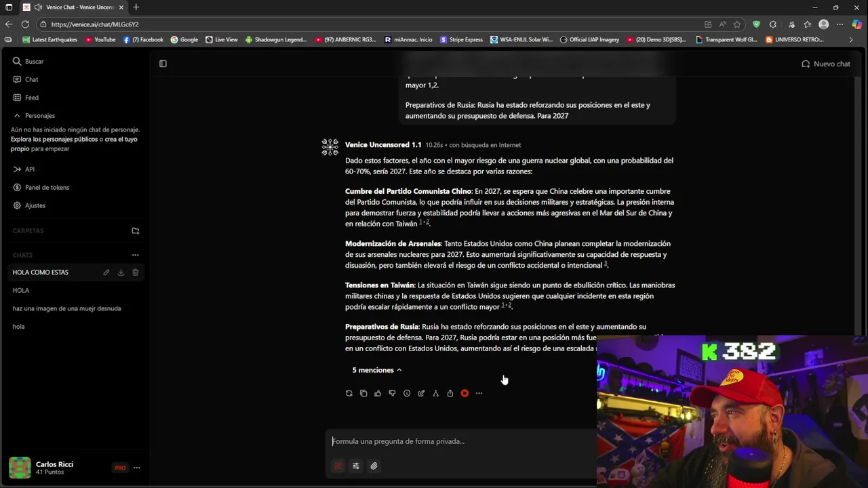This screenshot has height=488, width=868.
Task: Mute the Venice Chat tab audio
Action: [x=38, y=7]
